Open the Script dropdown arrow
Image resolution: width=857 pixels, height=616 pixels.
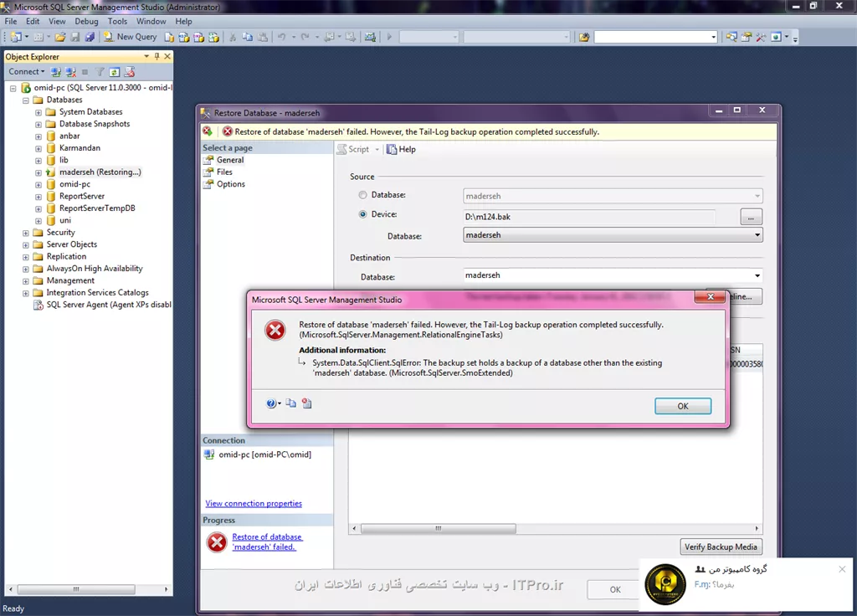coord(377,150)
